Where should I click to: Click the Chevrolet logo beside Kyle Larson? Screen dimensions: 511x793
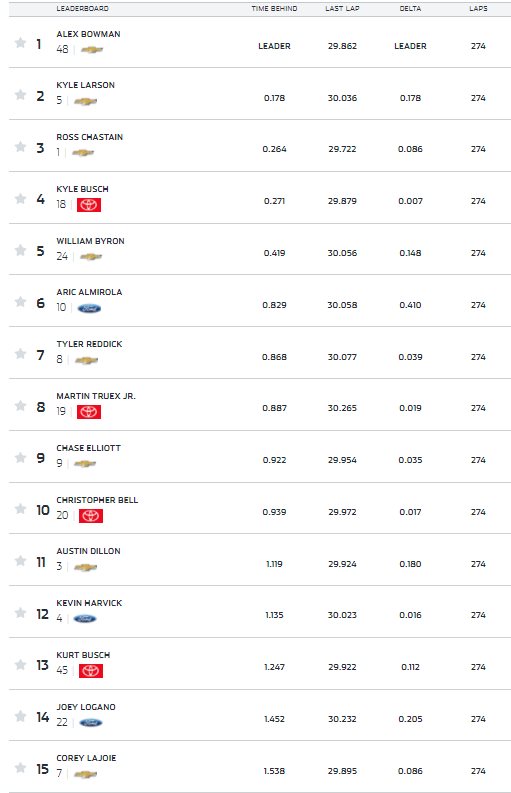[86, 101]
